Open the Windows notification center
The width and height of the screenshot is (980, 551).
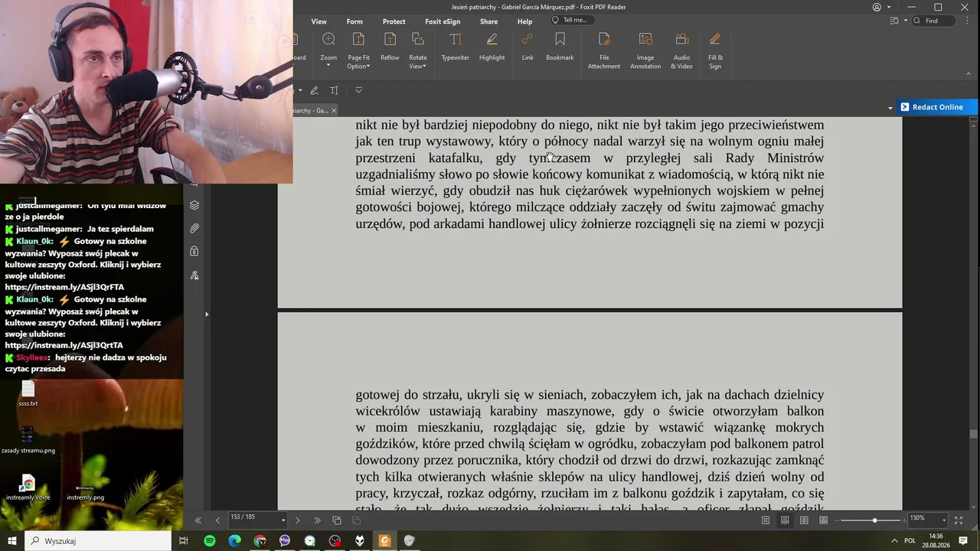(x=962, y=541)
